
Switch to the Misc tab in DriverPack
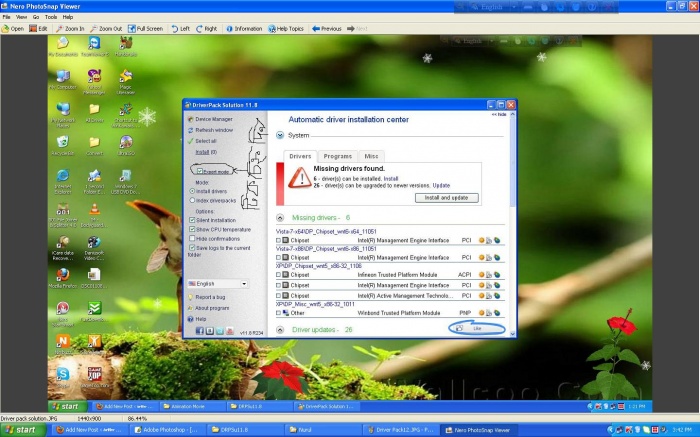point(371,156)
